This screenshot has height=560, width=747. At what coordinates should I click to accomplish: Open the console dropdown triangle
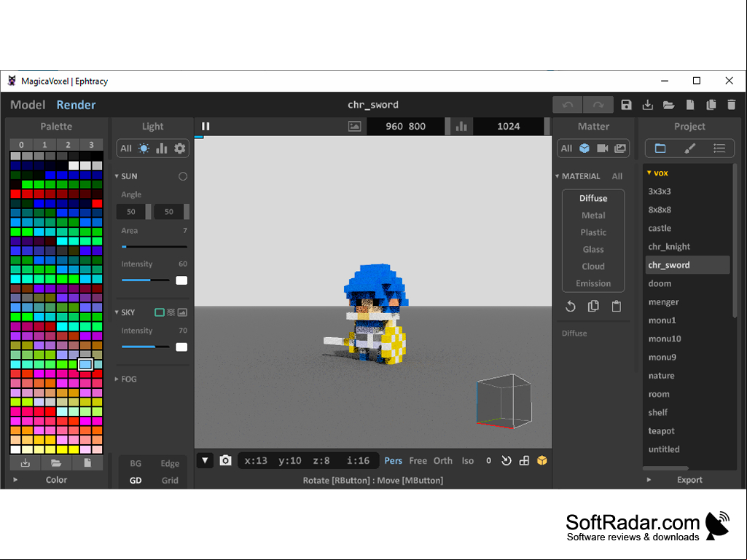pyautogui.click(x=205, y=460)
